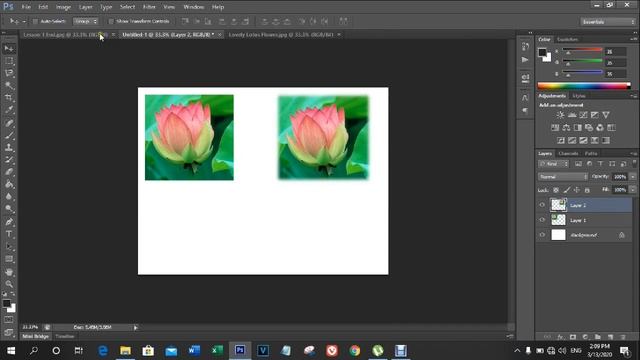
Task: Open Chrome from Windows taskbar
Action: point(355,351)
